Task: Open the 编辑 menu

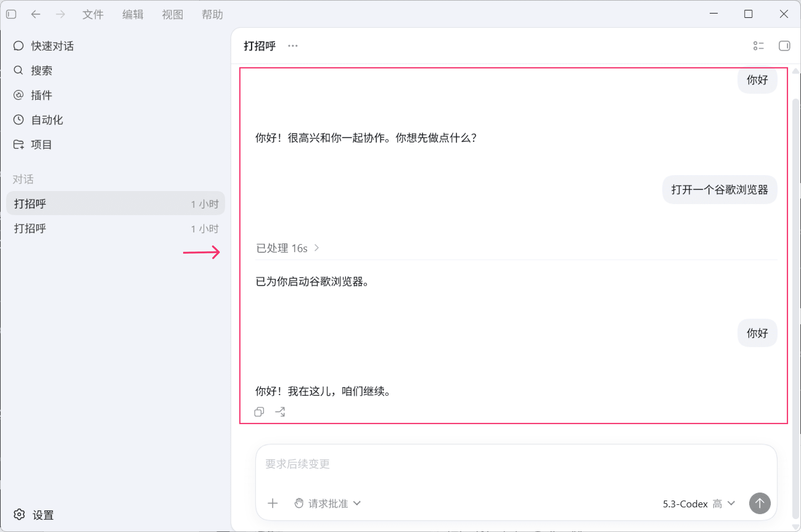Action: click(x=133, y=14)
